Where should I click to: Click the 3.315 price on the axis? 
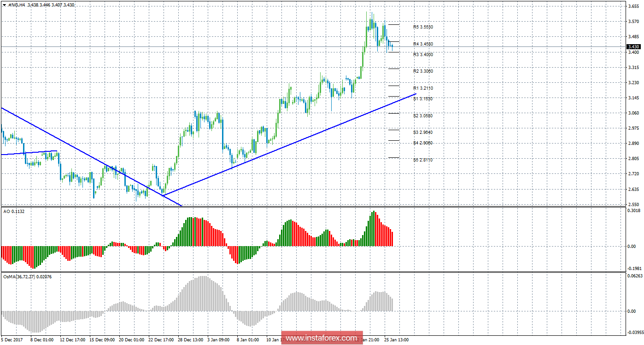[632, 68]
